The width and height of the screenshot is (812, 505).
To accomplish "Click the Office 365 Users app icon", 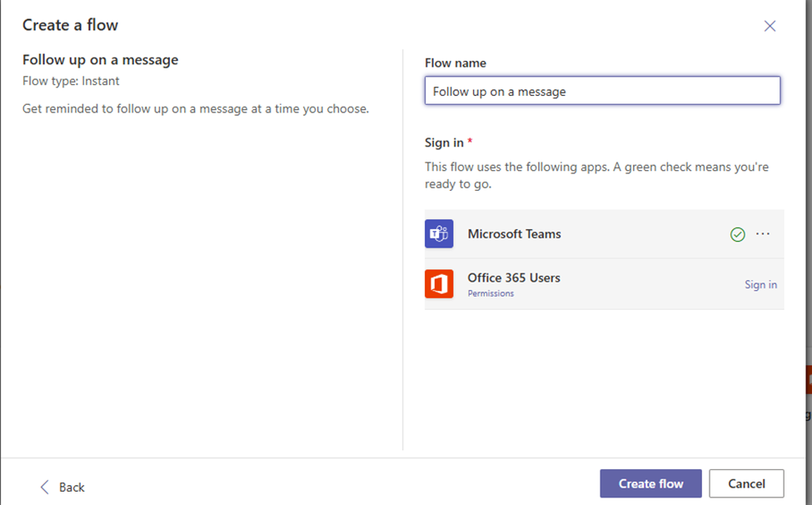I will coord(439,284).
